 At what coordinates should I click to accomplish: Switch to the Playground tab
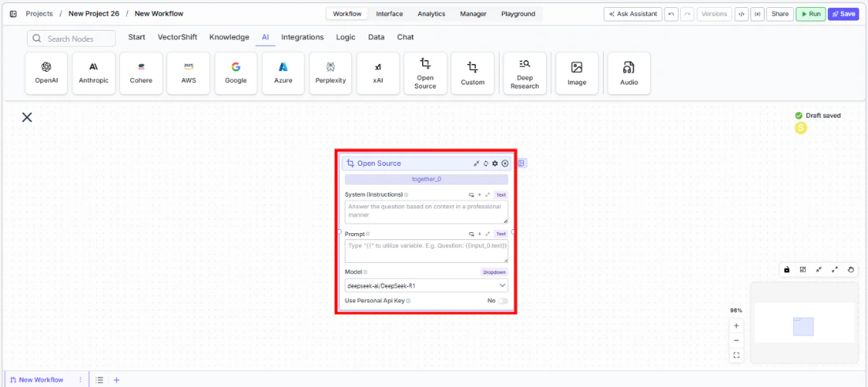tap(518, 14)
